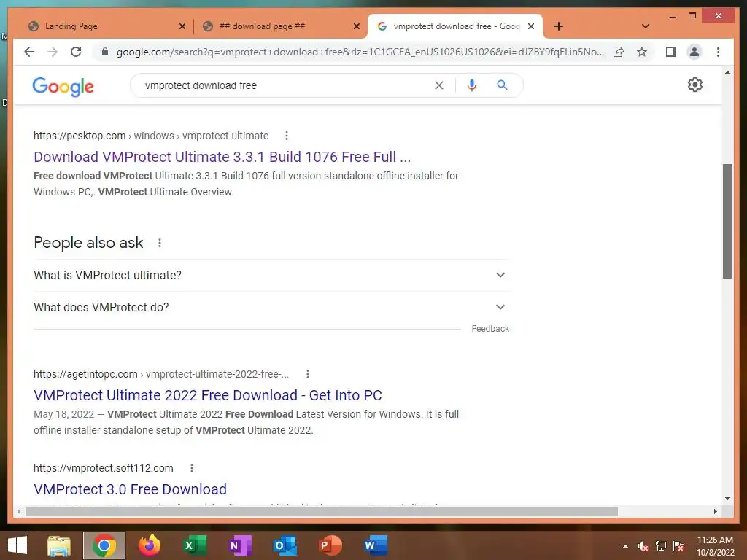Viewport: 747px width, 560px height.
Task: Open VMProtect Ultimate 2022 Free Download link
Action: [x=208, y=395]
